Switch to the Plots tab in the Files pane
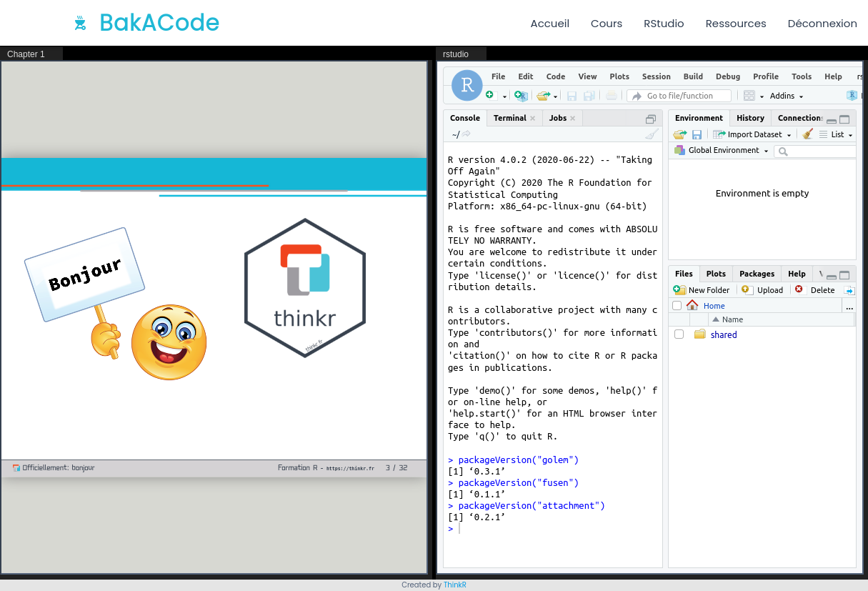This screenshot has width=868, height=591. (716, 274)
